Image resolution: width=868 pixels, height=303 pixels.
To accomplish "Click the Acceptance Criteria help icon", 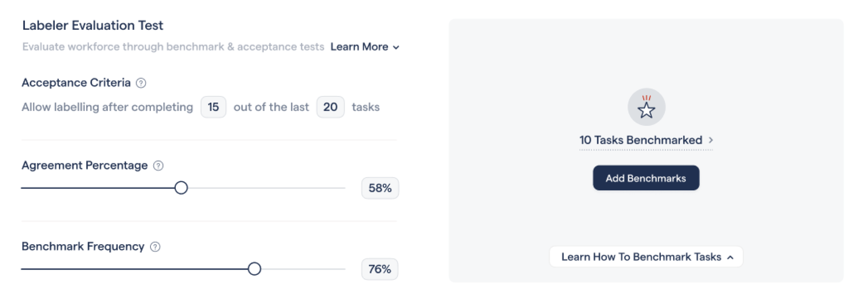I will coord(141,83).
